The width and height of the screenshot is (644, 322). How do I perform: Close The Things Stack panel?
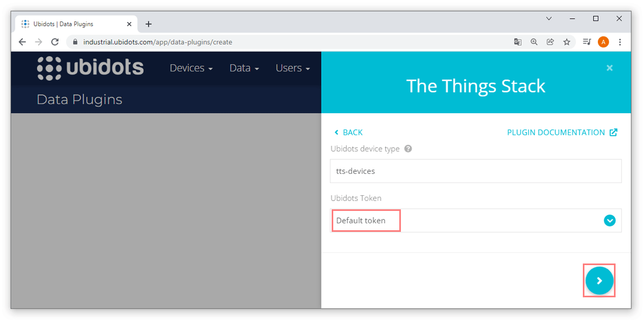pyautogui.click(x=609, y=68)
